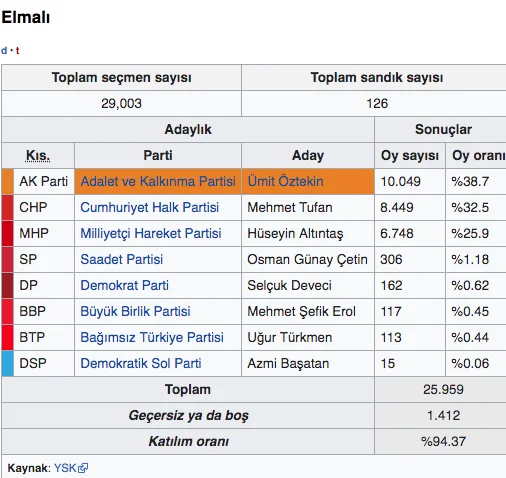Screen dimensions: 506x478
Task: Open Saadet Partisi link
Action: pos(122,259)
